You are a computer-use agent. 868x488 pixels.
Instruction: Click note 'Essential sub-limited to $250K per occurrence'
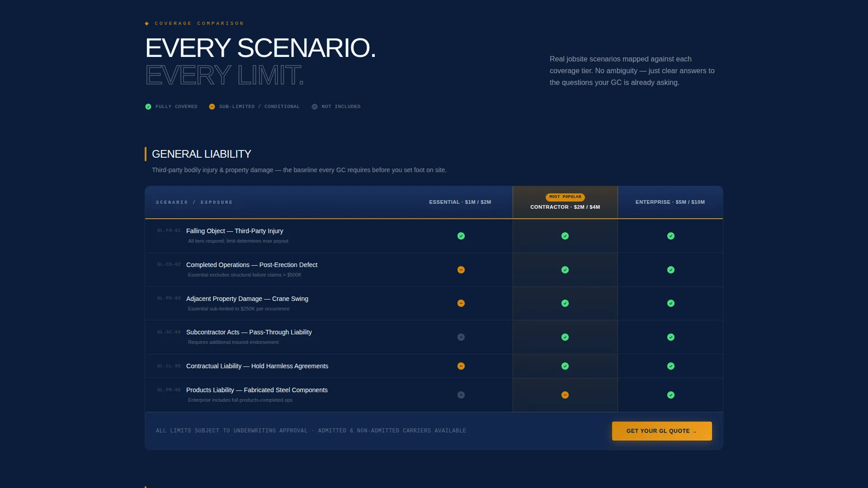[239, 309]
